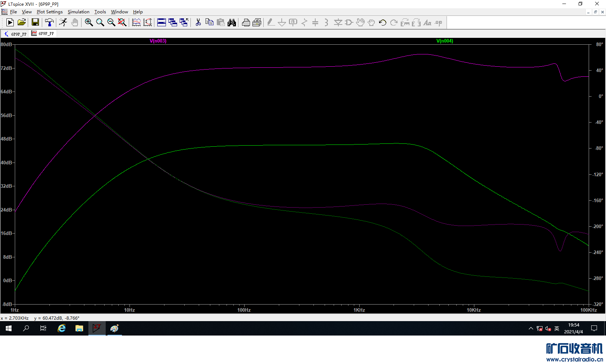This screenshot has height=364, width=606.
Task: Click the 80dB magnitude axis label
Action: tap(6, 44)
